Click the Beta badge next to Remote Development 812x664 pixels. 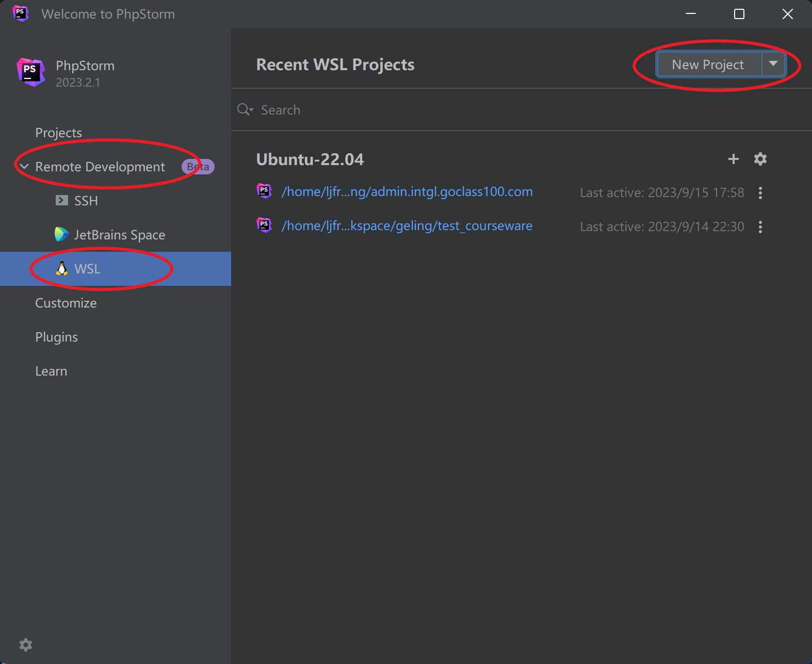198,167
